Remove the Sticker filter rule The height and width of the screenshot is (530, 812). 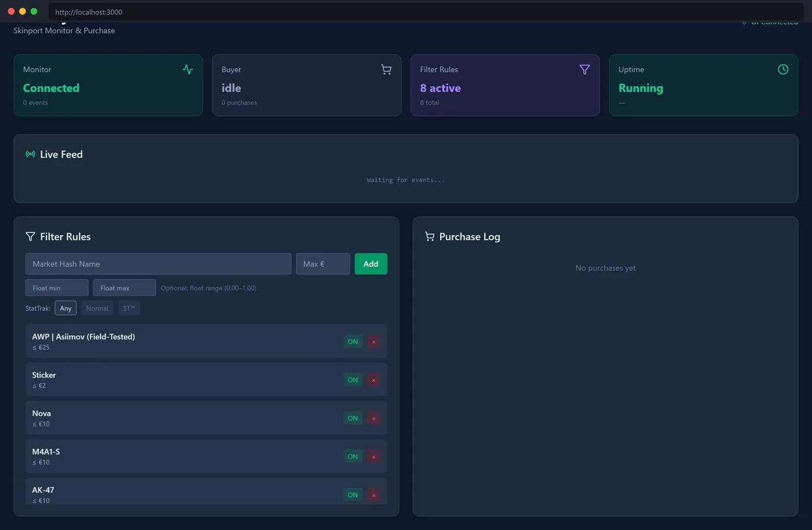374,380
